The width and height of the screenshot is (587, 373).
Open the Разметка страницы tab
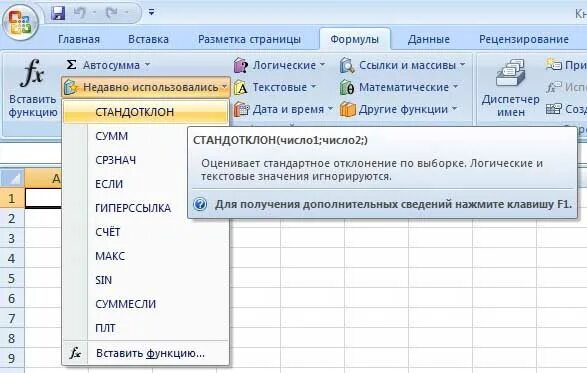[249, 39]
